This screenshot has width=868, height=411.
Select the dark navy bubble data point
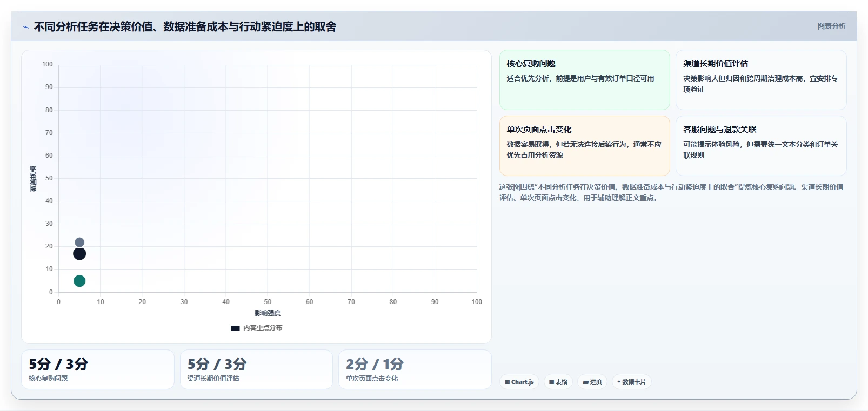point(79,254)
